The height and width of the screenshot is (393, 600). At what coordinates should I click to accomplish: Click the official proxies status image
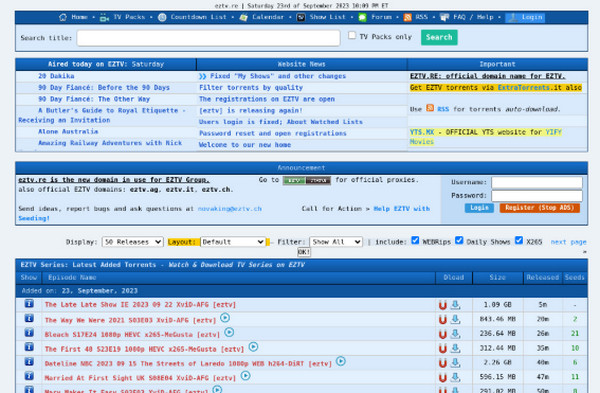tap(307, 180)
